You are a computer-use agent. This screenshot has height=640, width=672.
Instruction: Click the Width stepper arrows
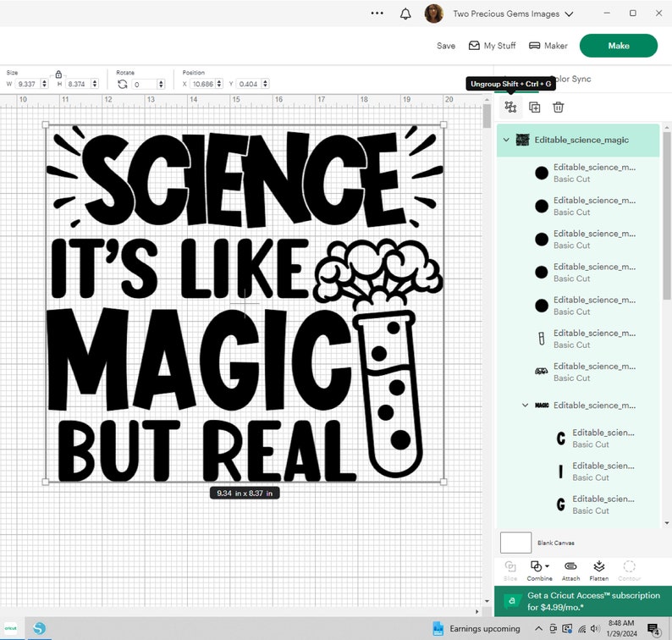(44, 84)
